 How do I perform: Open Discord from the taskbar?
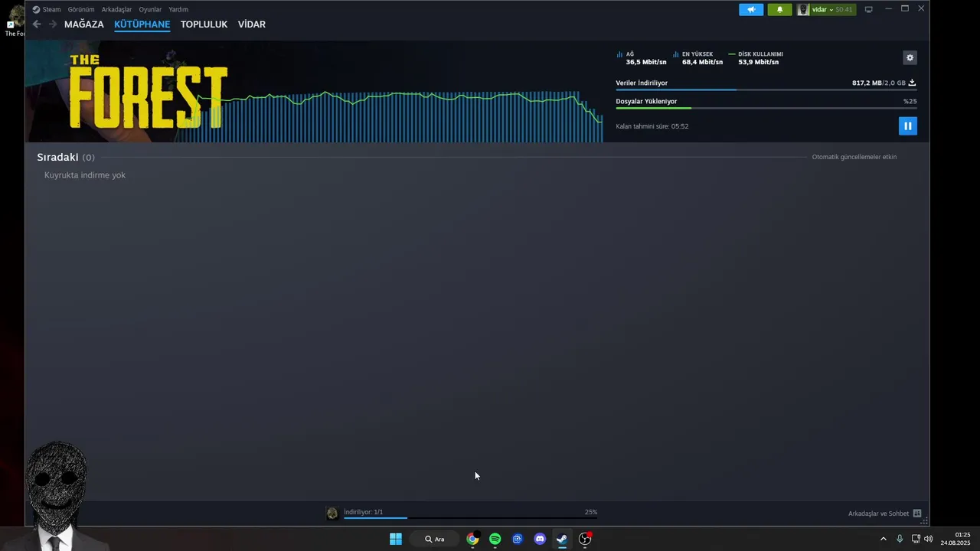(x=540, y=539)
